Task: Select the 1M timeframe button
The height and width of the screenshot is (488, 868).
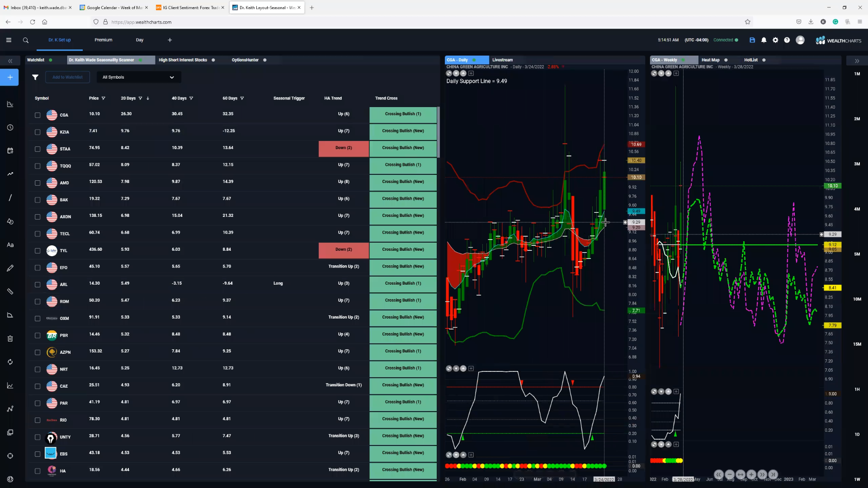Action: pos(857,74)
